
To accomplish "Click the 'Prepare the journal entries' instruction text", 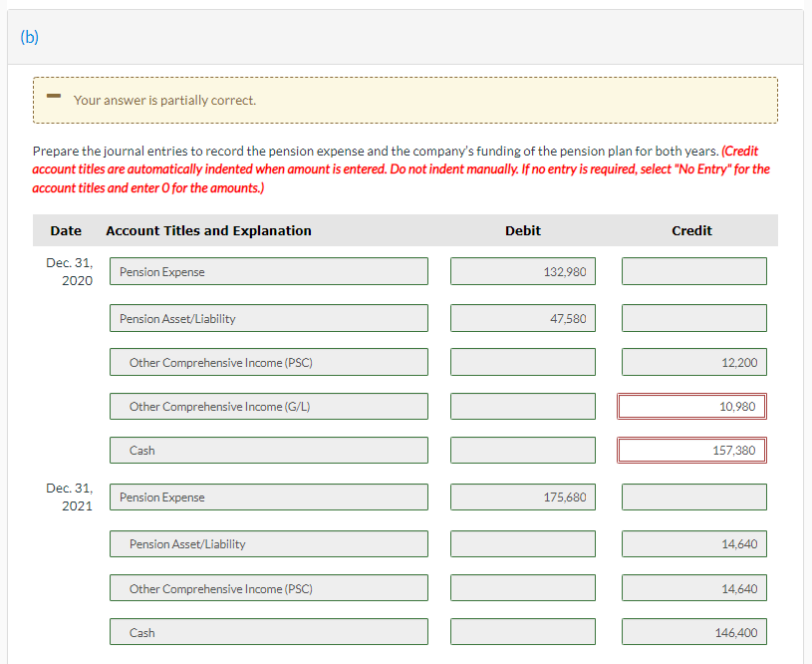I will (376, 151).
